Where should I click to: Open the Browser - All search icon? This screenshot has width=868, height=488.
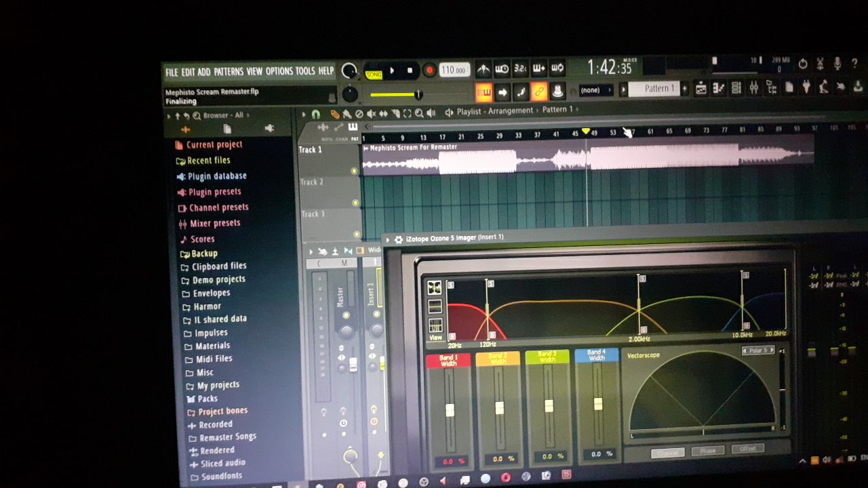tap(197, 116)
